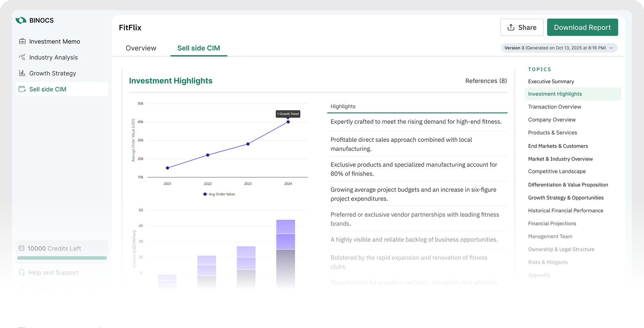The width and height of the screenshot is (644, 328).
Task: Jump to Executive Summary topic
Action: pos(551,81)
